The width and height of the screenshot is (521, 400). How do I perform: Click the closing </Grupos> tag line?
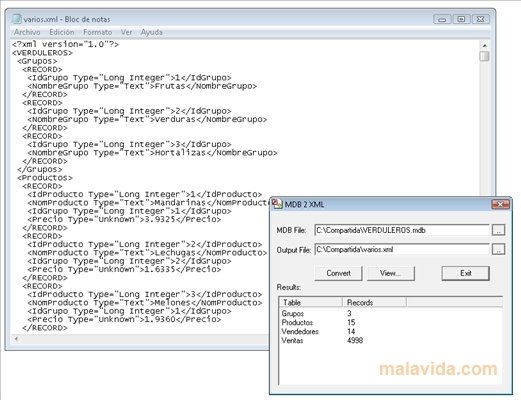click(x=40, y=169)
